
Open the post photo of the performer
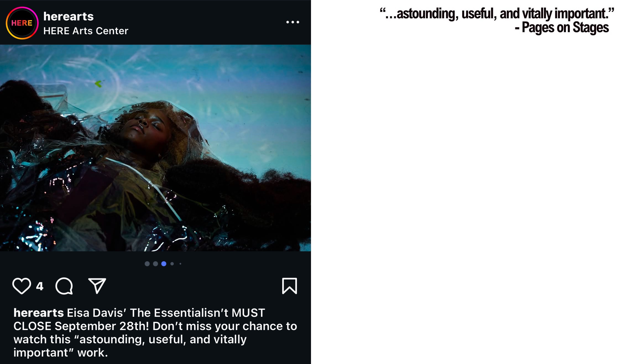point(155,148)
